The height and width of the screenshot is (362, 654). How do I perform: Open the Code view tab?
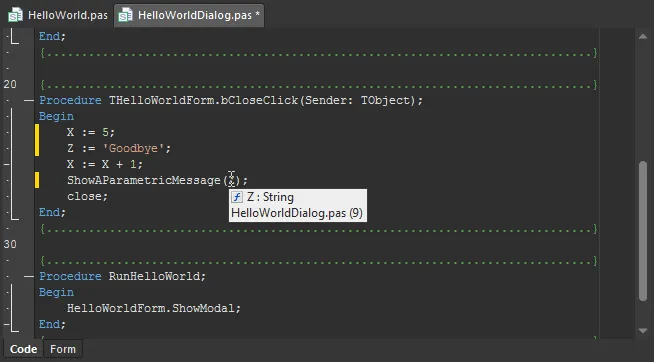tap(23, 349)
